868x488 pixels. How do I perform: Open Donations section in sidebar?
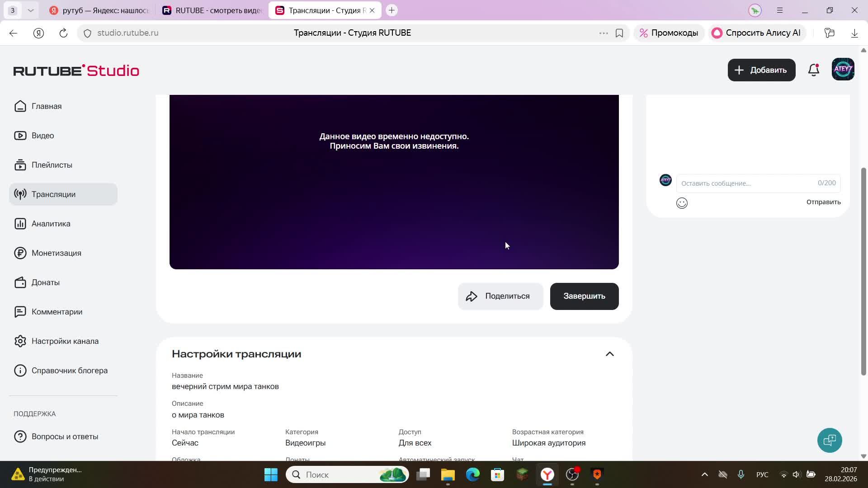(x=45, y=282)
